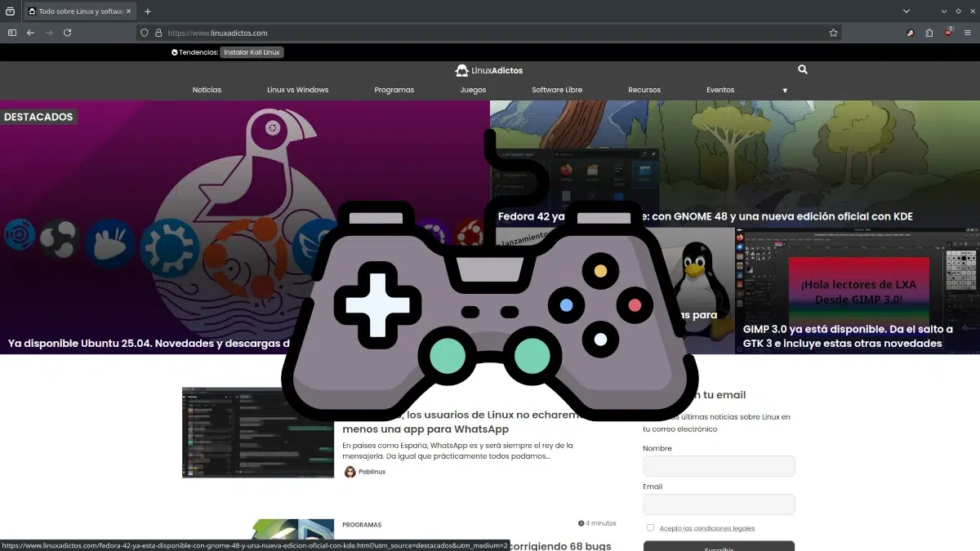The width and height of the screenshot is (980, 551).
Task: Open the Linux vs Windows menu section
Action: (x=297, y=90)
